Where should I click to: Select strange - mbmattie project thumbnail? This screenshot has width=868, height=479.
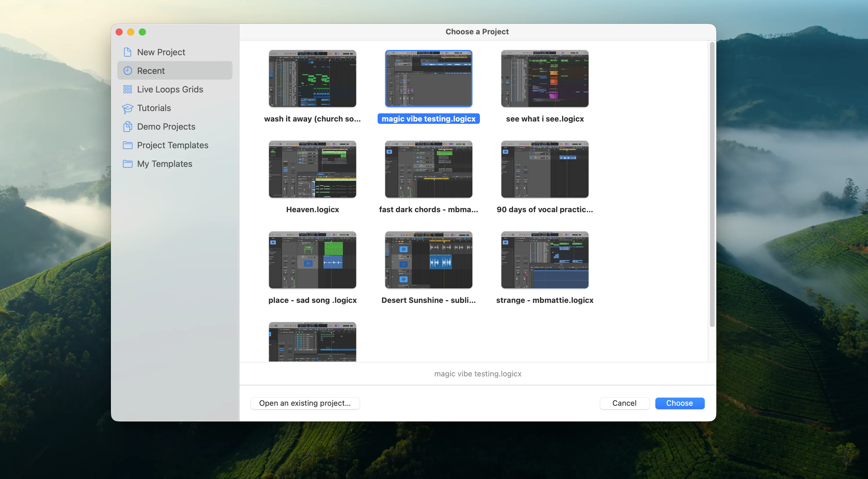(x=544, y=260)
